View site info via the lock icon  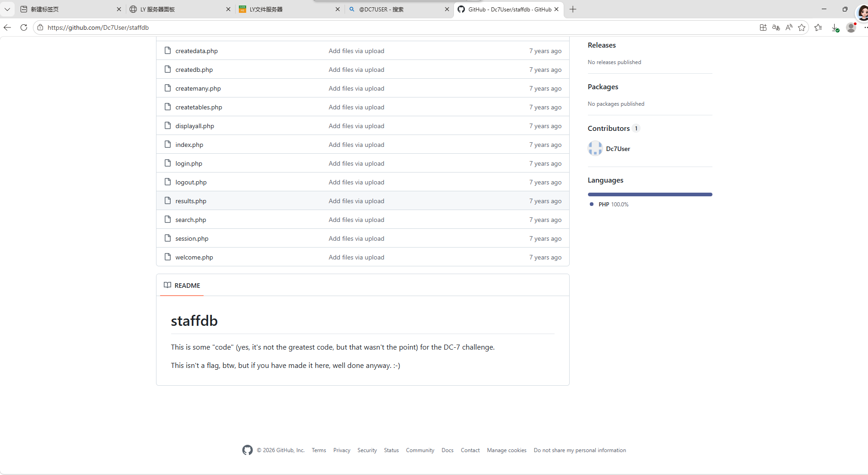click(40, 27)
